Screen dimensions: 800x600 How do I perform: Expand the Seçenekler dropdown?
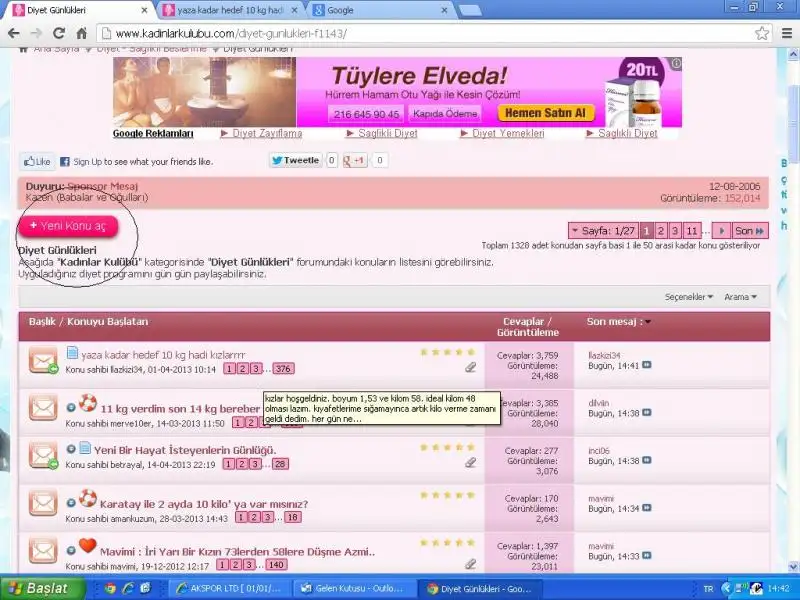click(x=688, y=297)
